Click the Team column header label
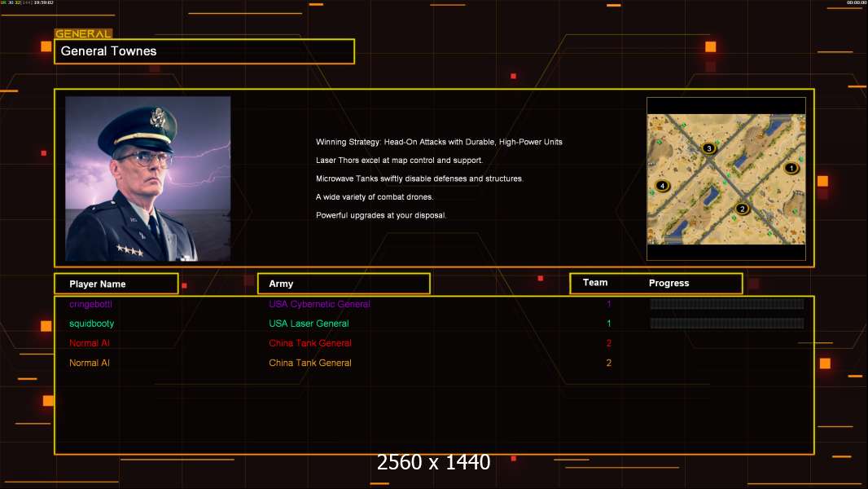 pos(595,283)
